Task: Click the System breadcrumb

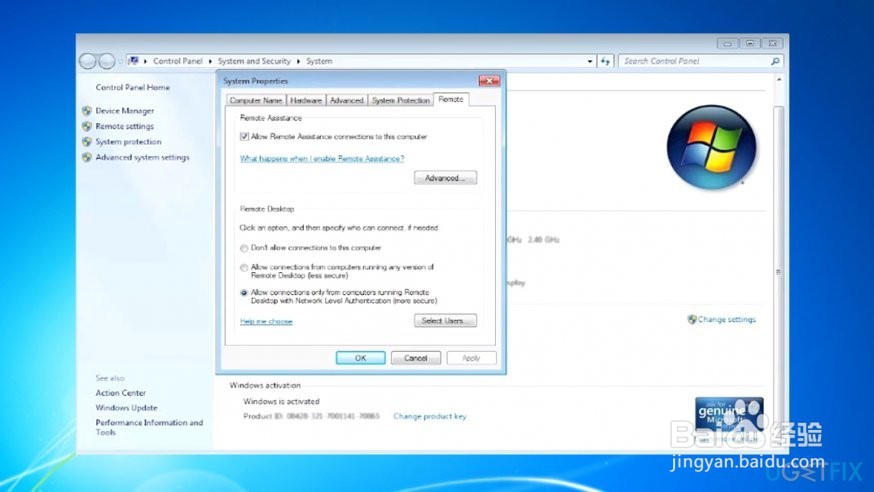Action: [319, 61]
